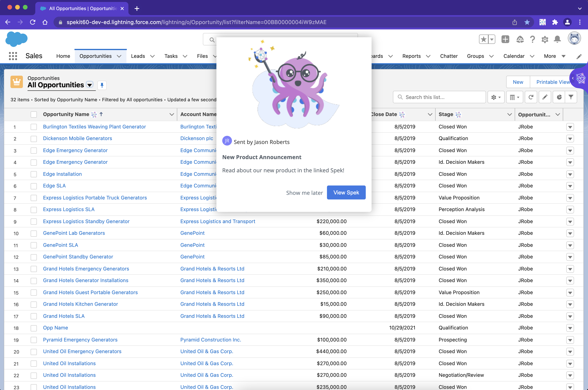Open the Stage column header menu
Viewport: 588px width, 390px height.
coord(509,114)
